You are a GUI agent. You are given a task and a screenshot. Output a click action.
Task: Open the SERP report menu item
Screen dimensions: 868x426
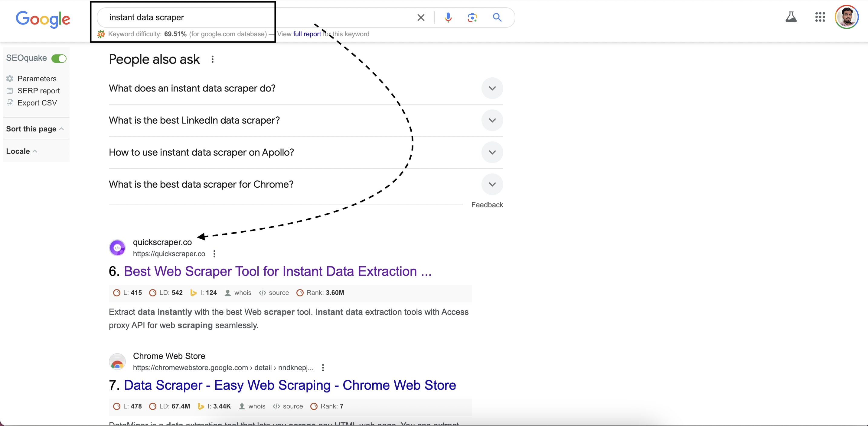tap(39, 91)
